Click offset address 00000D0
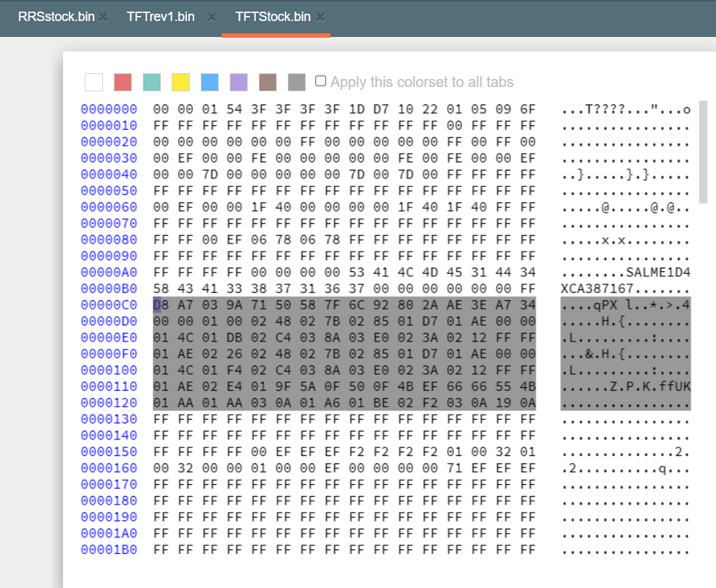 [x=109, y=321]
